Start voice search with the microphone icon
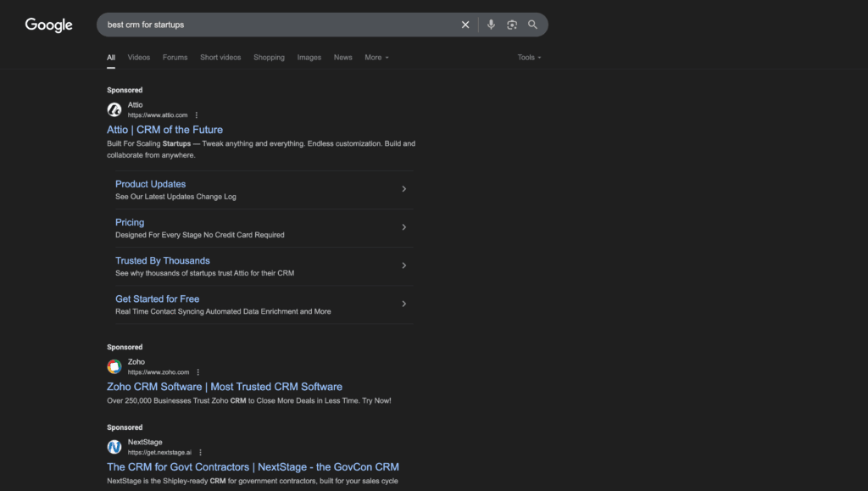 point(491,25)
